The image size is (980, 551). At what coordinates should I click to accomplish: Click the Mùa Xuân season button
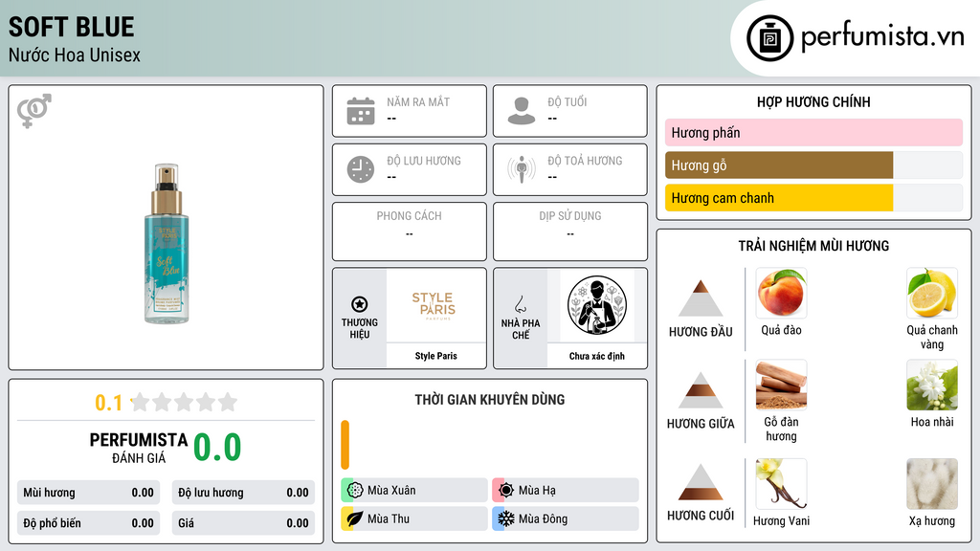(x=414, y=490)
